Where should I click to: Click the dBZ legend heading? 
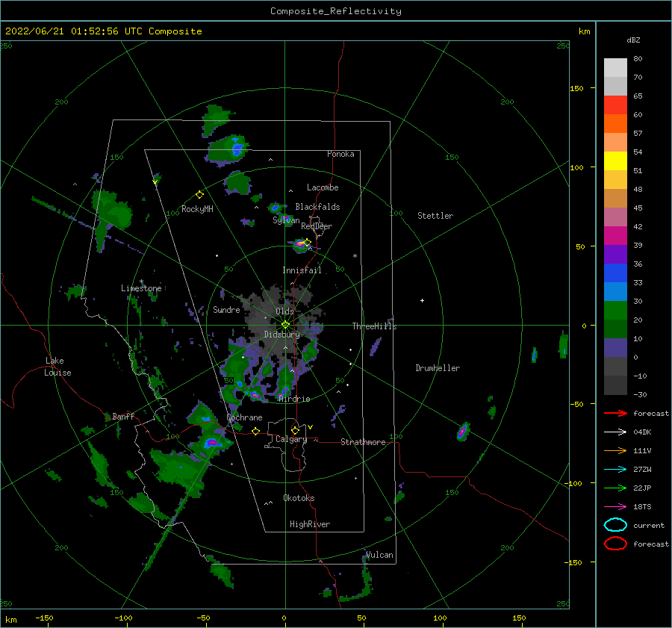(633, 40)
